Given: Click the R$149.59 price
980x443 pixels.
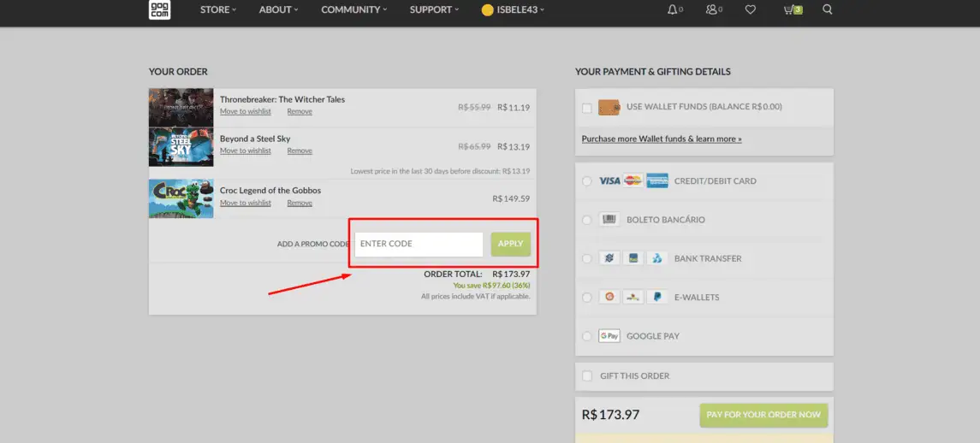Looking at the screenshot, I should [511, 198].
